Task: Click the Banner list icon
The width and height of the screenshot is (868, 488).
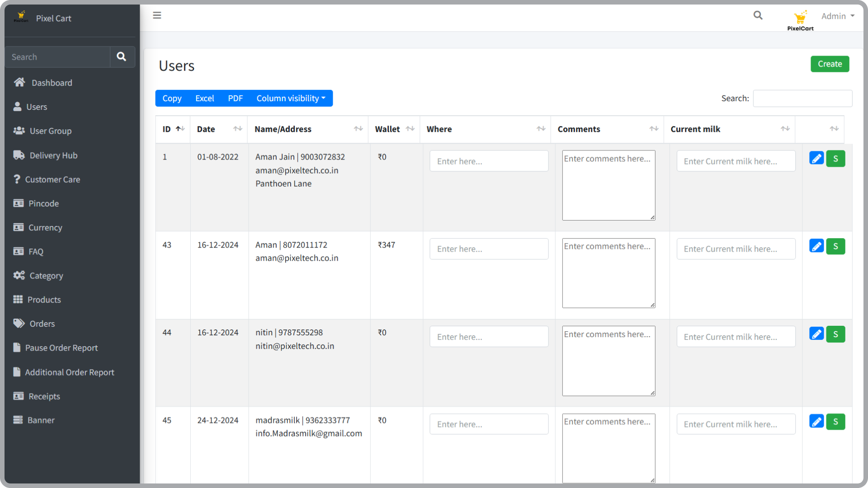Action: pos(18,420)
